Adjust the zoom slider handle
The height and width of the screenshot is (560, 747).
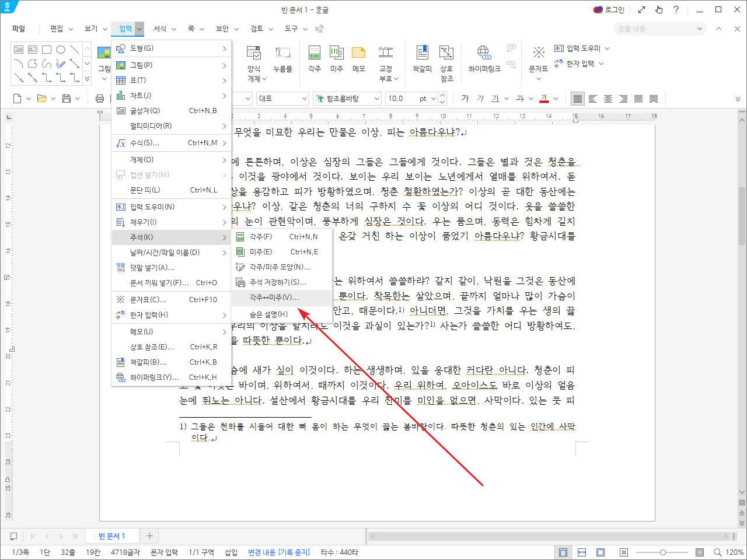click(x=663, y=552)
